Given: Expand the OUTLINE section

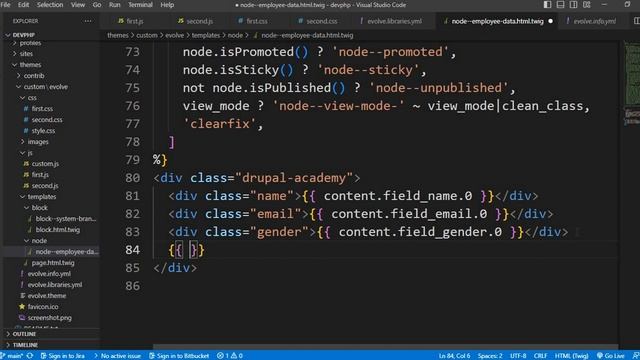Looking at the screenshot, I should click(24, 334).
